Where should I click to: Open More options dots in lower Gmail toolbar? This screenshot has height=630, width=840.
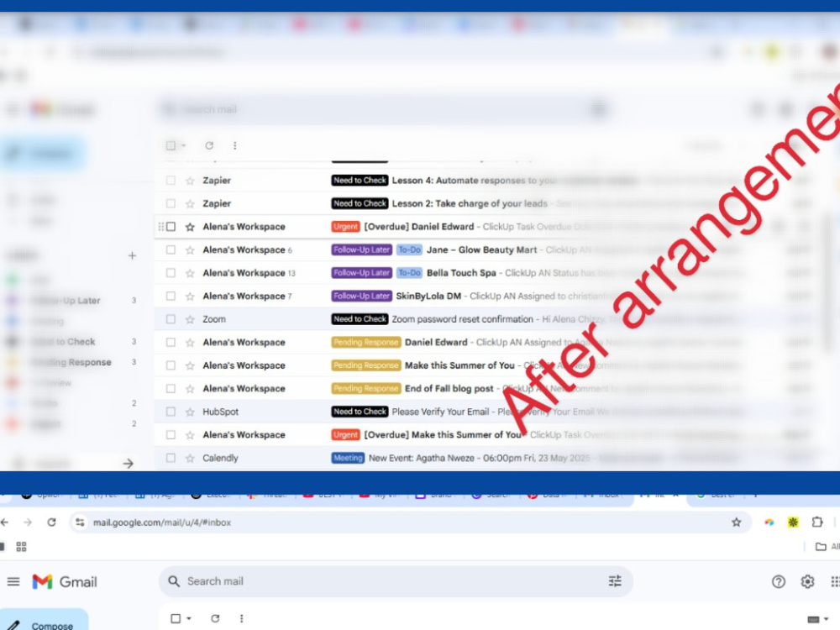(x=242, y=618)
